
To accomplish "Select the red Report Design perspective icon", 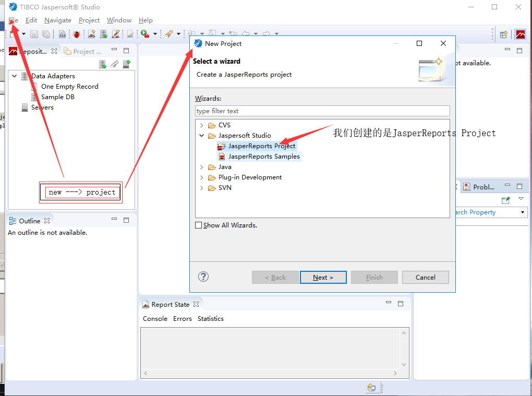I will (x=520, y=34).
